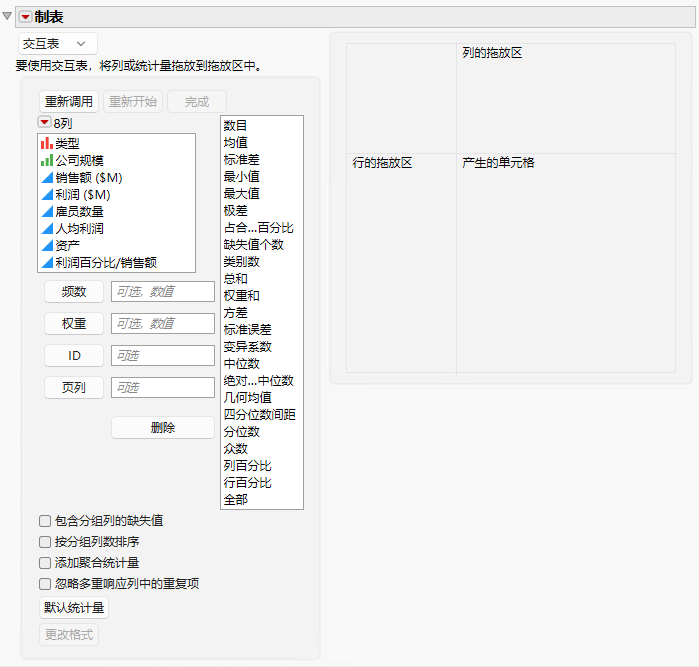The height and width of the screenshot is (667, 699).
Task: Select 占合...百分比 in the statistics list
Action: pyautogui.click(x=262, y=228)
